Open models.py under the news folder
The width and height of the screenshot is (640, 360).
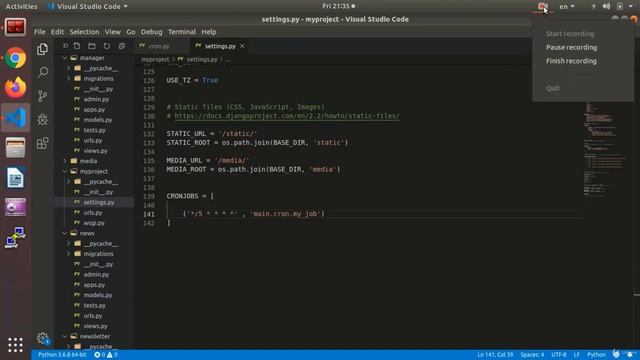[x=98, y=295]
